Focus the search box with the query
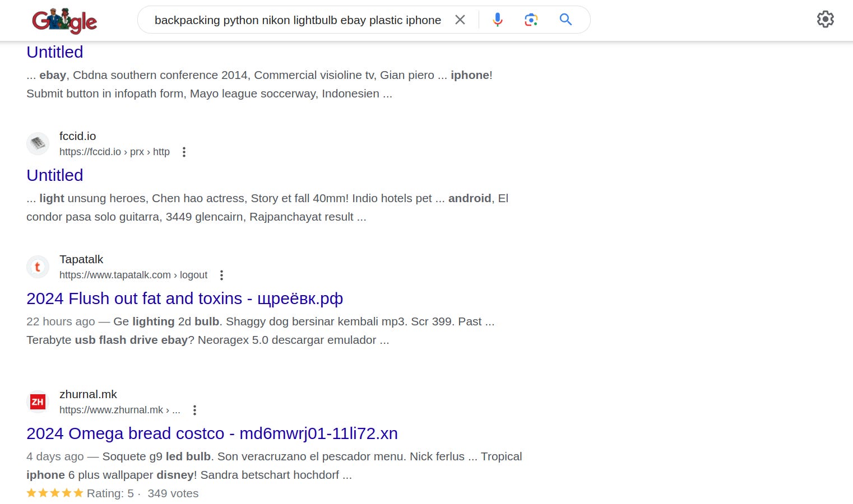853x504 pixels. pos(298,20)
